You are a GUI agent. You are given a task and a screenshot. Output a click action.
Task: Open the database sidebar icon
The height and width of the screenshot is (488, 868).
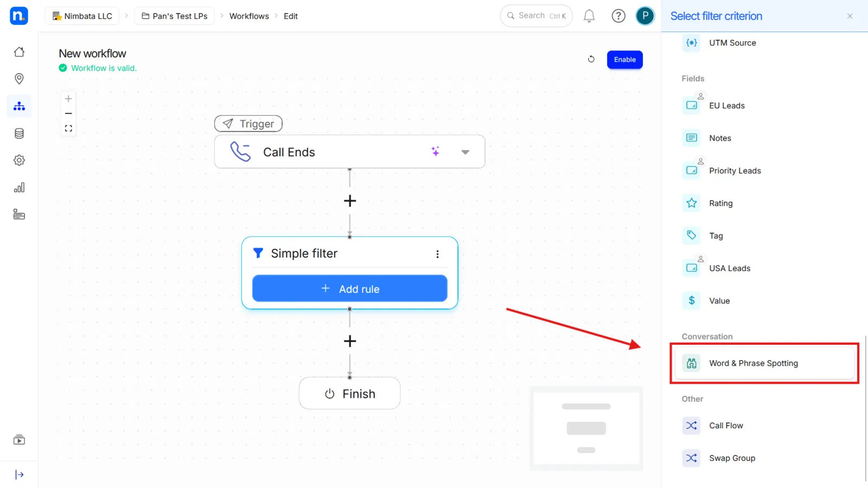(19, 133)
